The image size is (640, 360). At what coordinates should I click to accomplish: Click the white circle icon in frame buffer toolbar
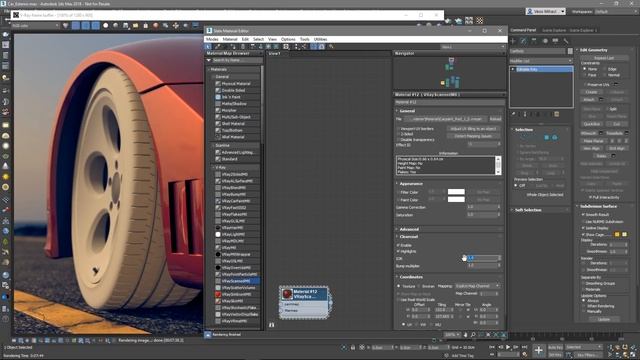tap(106, 26)
